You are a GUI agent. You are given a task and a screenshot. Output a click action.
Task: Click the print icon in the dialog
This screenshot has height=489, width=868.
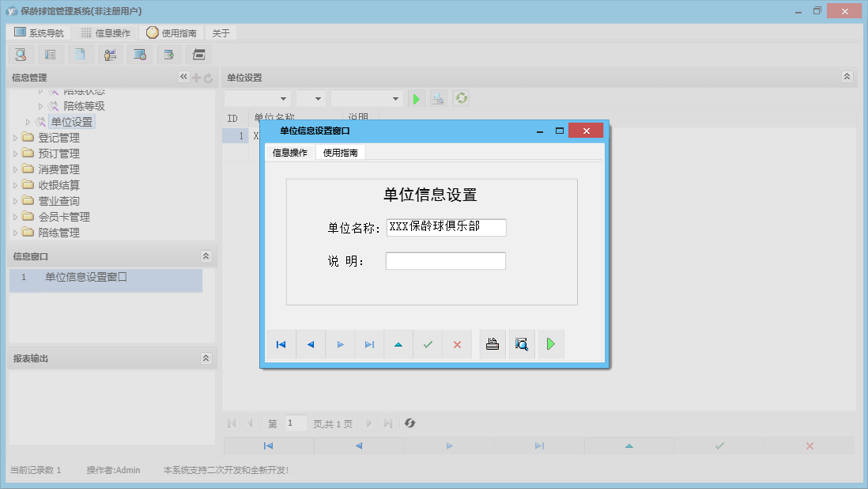[492, 344]
